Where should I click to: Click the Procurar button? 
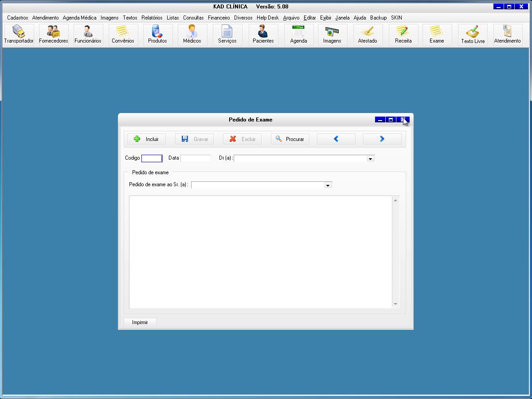pyautogui.click(x=290, y=139)
